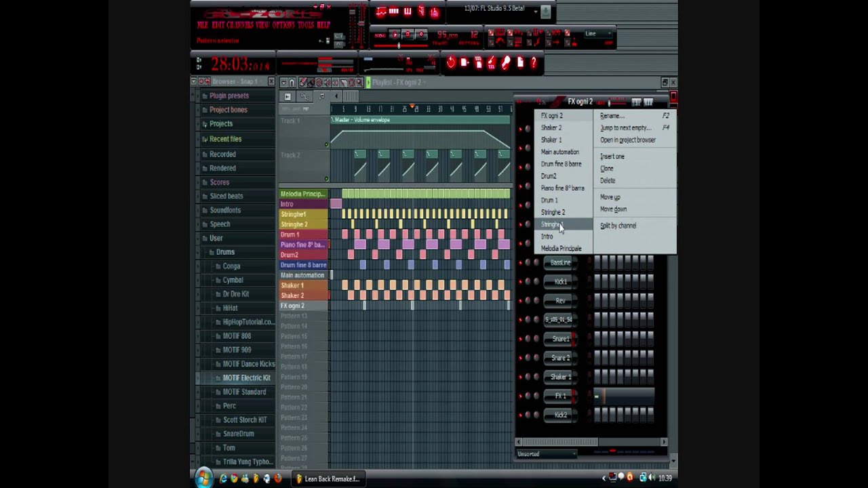Click the Windows Start button

[203, 478]
